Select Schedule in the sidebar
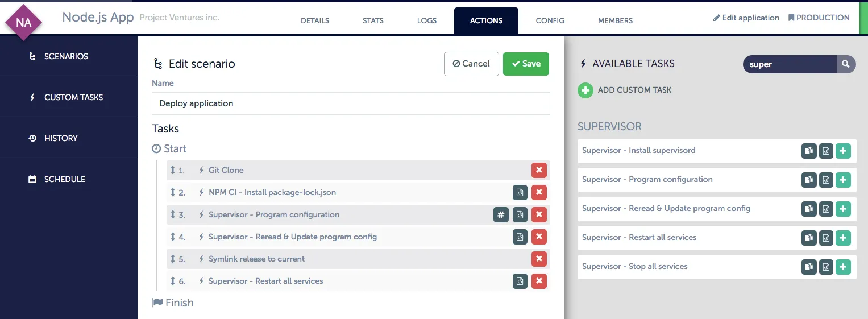This screenshot has height=319, width=868. (x=64, y=179)
